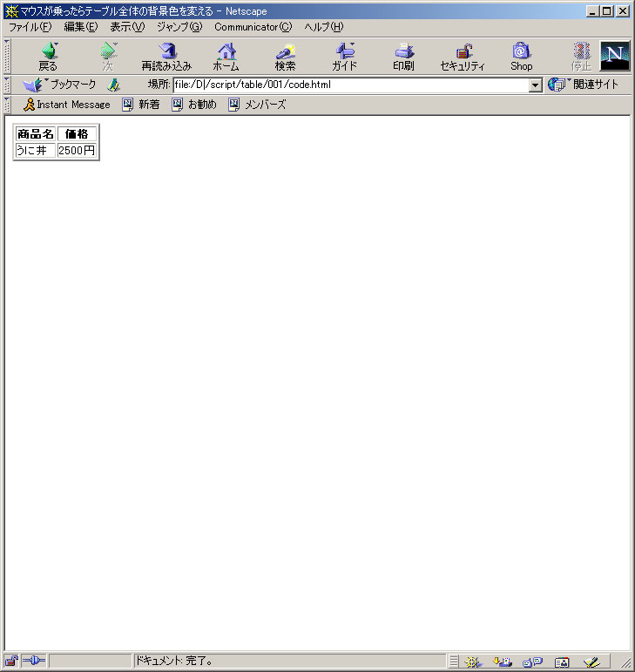Viewport: 635px width, 672px height.
Task: Open the ヘルプ(H) menu
Action: click(324, 27)
